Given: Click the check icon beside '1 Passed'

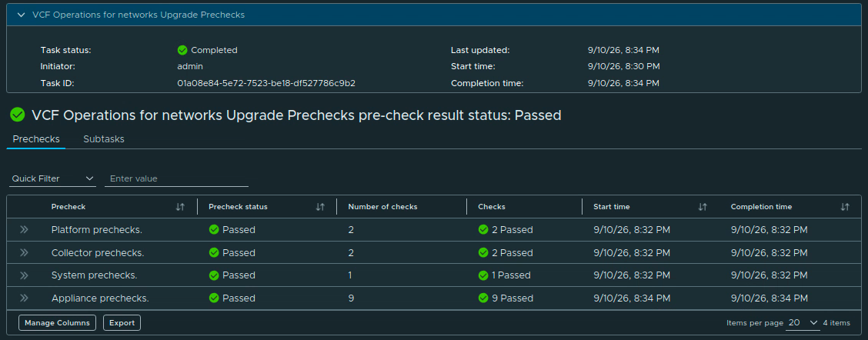Looking at the screenshot, I should coord(483,275).
